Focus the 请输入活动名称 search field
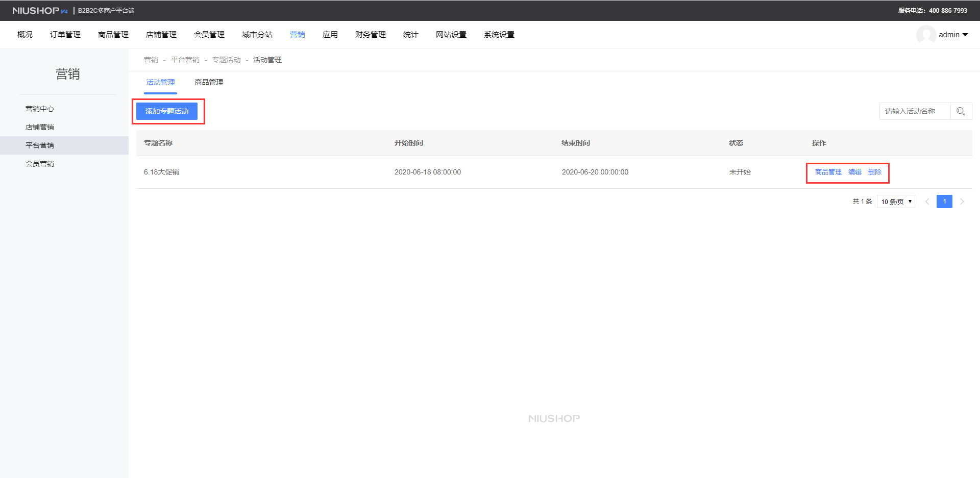This screenshot has height=478, width=980. tap(915, 111)
